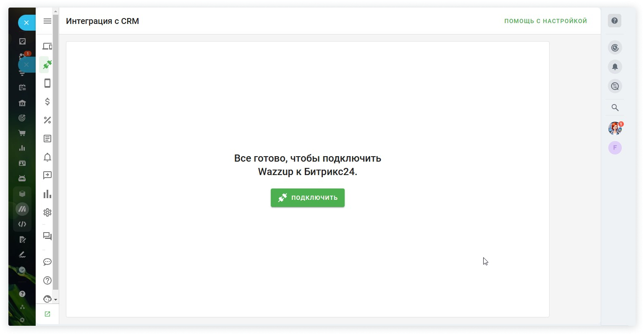Expand the support agent dropdown arrow
This screenshot has width=644, height=335.
pos(56,300)
